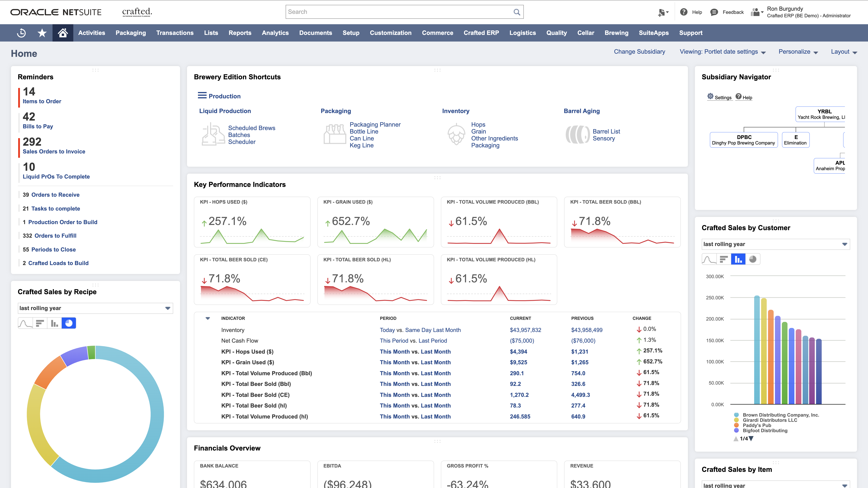The height and width of the screenshot is (488, 868).
Task: Click the Production hamburger menu icon
Action: [202, 95]
